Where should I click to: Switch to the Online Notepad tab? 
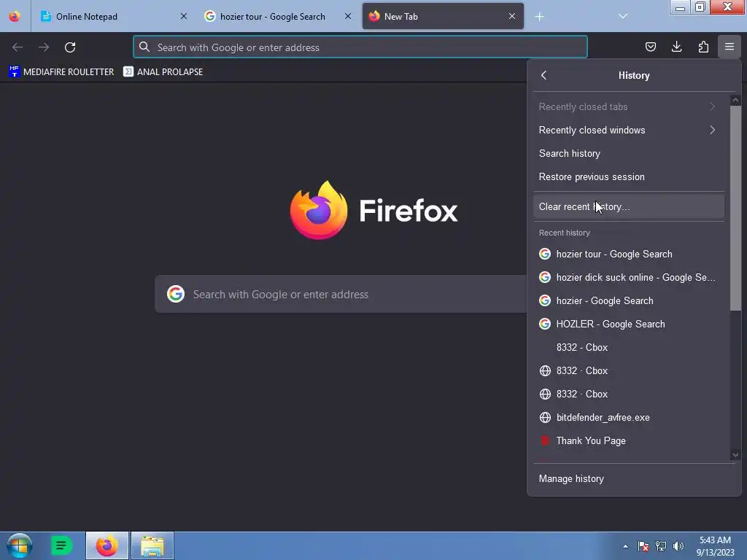coord(115,16)
